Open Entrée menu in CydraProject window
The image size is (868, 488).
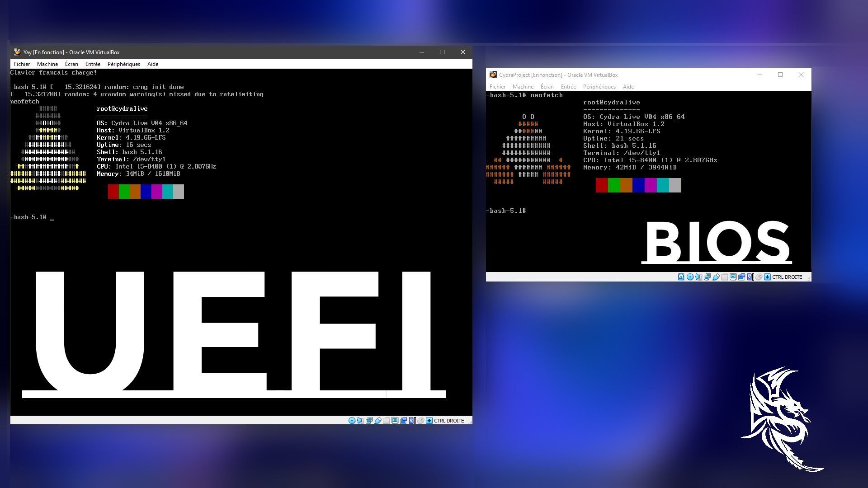pyautogui.click(x=568, y=87)
